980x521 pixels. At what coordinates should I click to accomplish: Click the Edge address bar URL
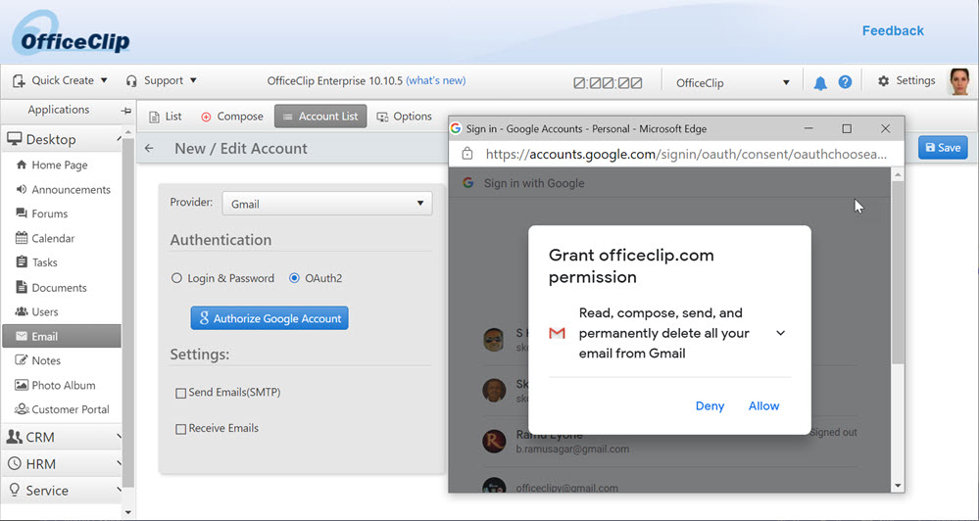point(686,155)
